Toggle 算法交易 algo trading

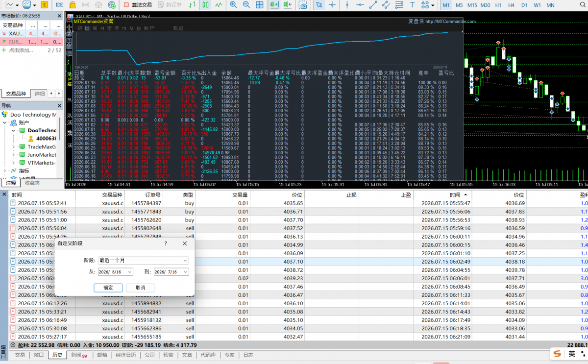138,5
